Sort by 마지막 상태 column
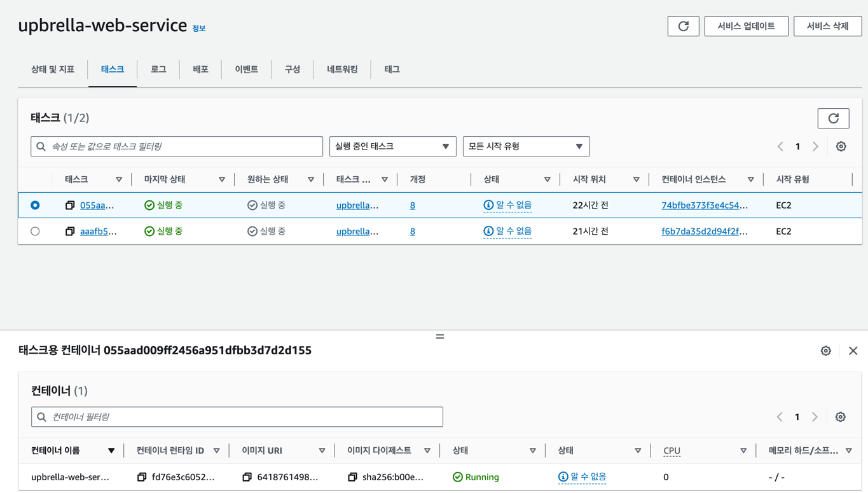 pos(222,180)
